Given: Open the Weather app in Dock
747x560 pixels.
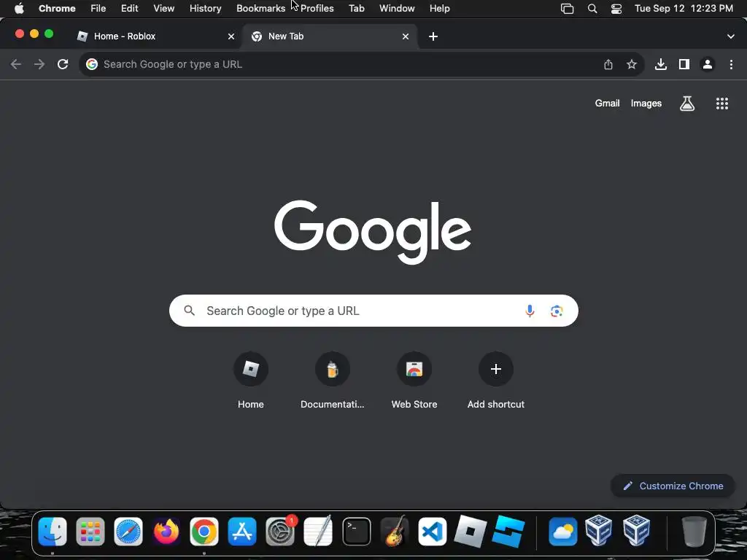Looking at the screenshot, I should click(563, 532).
